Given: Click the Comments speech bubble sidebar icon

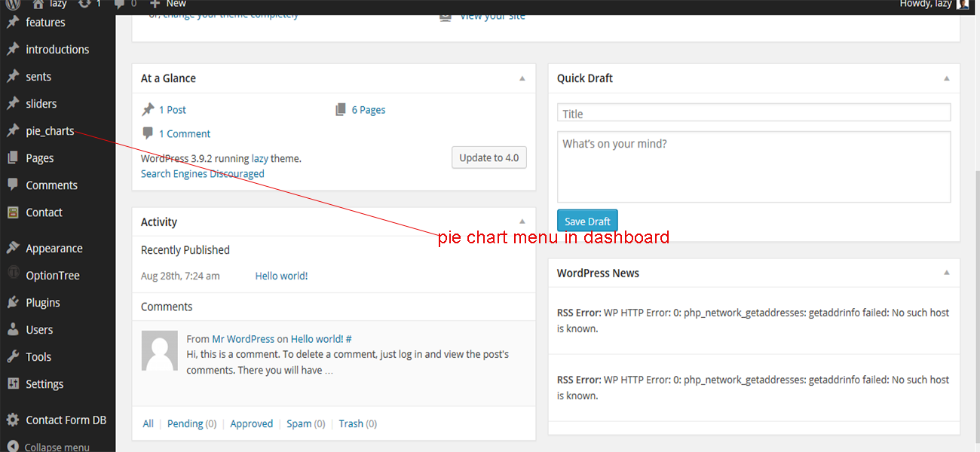Looking at the screenshot, I should coord(13,185).
